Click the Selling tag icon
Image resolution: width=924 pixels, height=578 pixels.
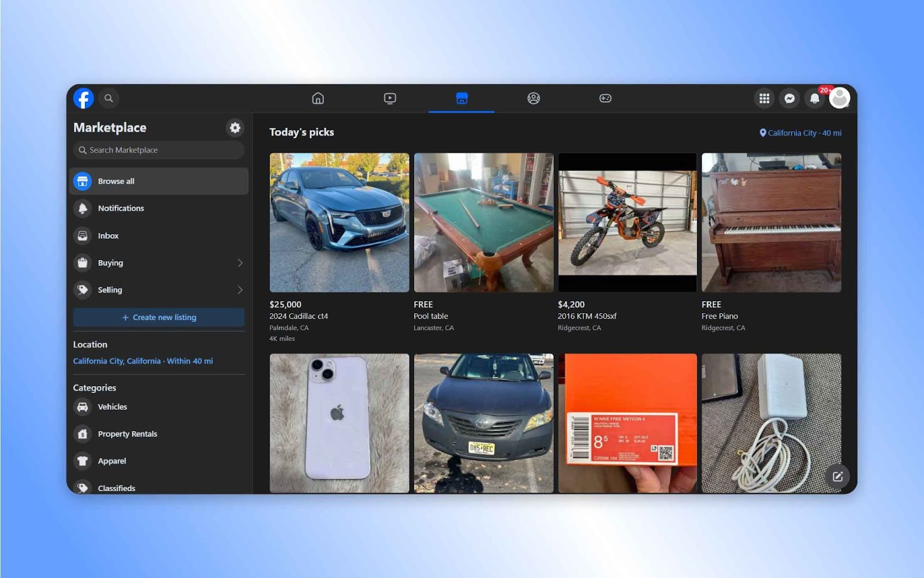pos(83,290)
